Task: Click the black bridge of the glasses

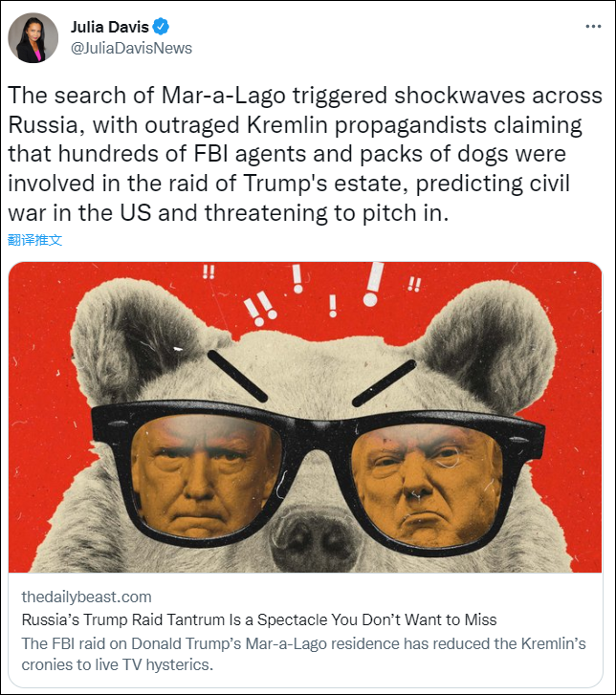Action: click(318, 432)
